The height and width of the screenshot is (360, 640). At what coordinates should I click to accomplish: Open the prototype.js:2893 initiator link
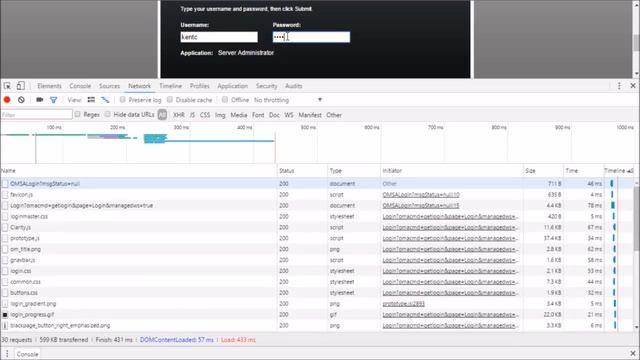[403, 304]
